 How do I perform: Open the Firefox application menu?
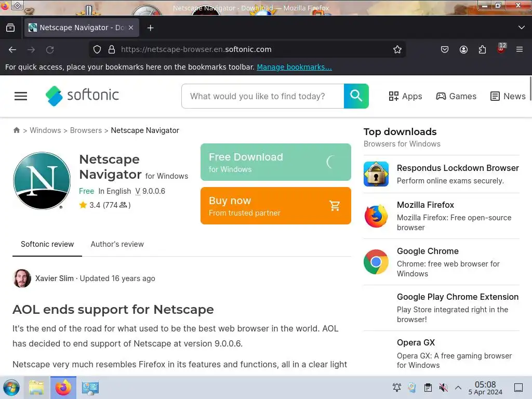point(520,49)
